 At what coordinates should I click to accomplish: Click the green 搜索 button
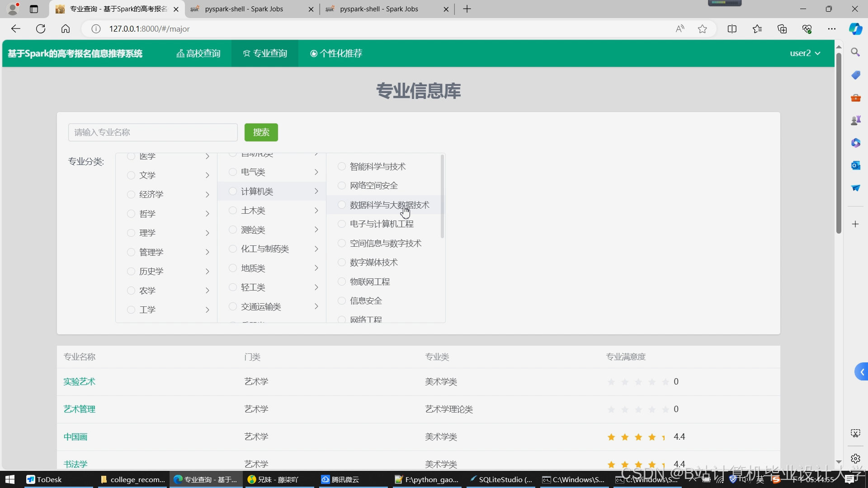261,132
